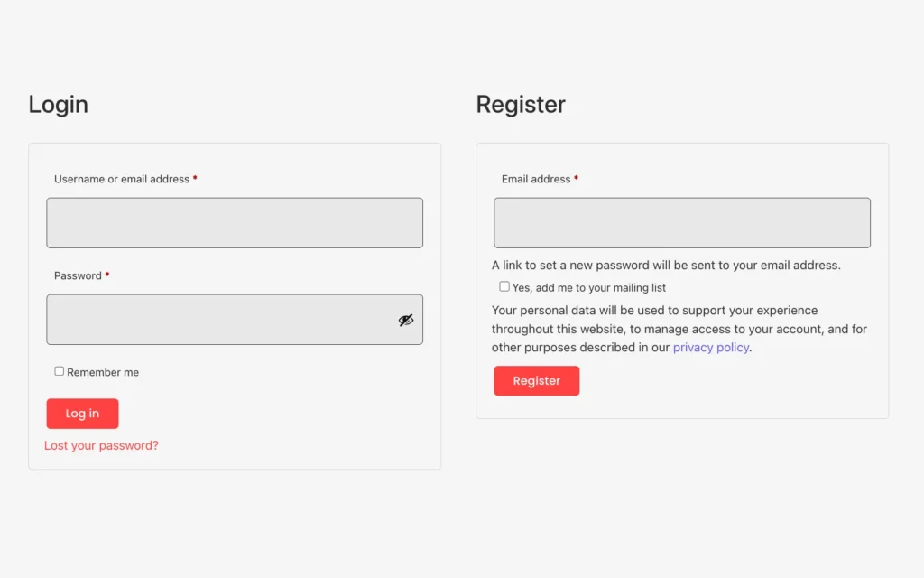
Task: Click the Register heading
Action: pos(521,105)
